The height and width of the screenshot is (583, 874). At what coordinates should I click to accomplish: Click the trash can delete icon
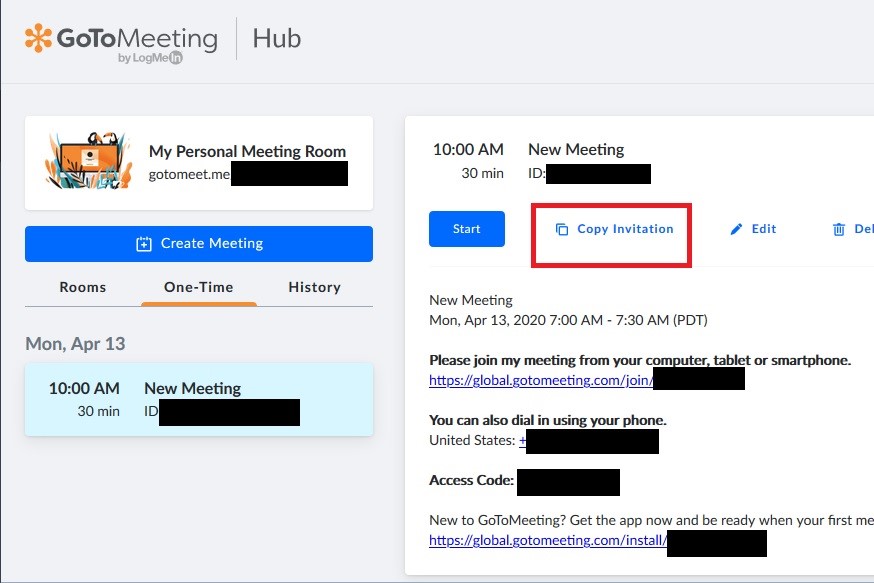tap(838, 229)
